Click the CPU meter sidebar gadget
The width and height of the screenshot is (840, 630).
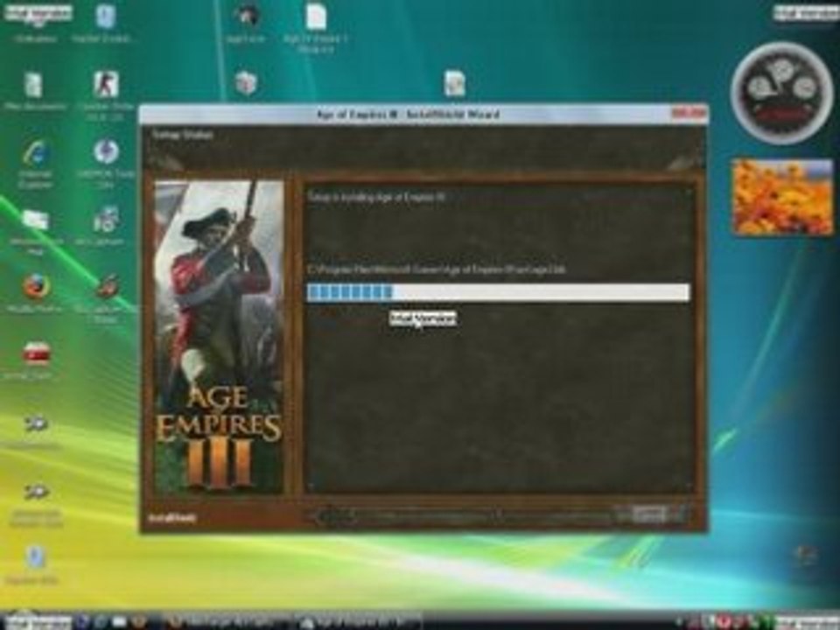tap(781, 94)
